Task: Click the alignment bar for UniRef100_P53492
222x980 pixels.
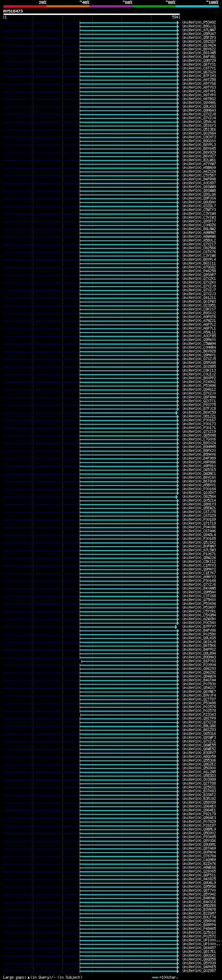Action: 129,23
